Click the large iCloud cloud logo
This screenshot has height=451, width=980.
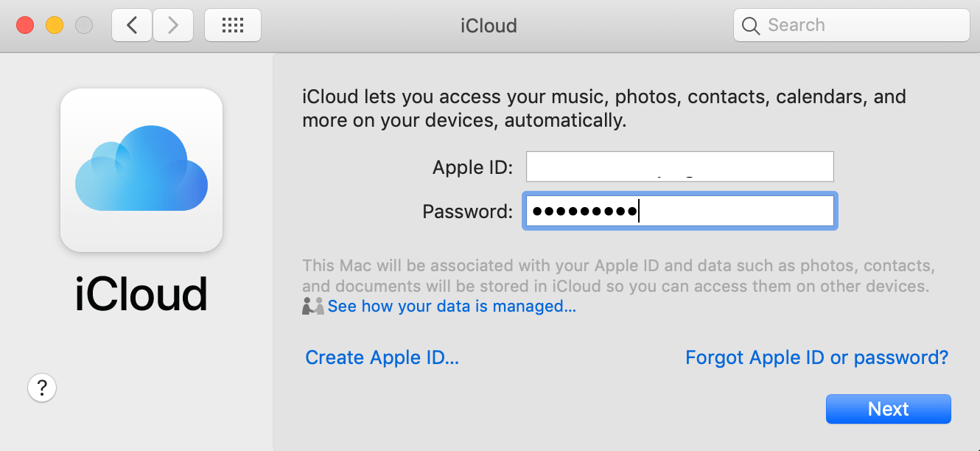coord(141,169)
